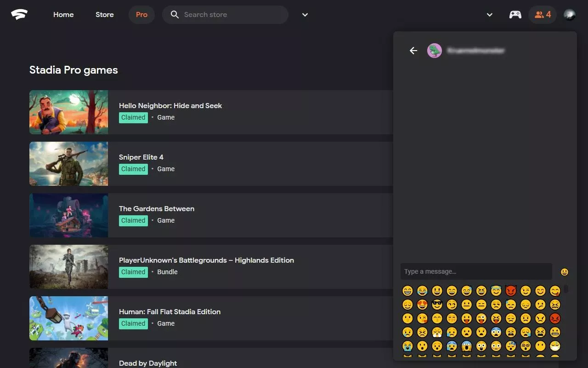Screen dimensions: 588x368
Task: Click the Stadia Pro games heading
Action: coord(73,70)
